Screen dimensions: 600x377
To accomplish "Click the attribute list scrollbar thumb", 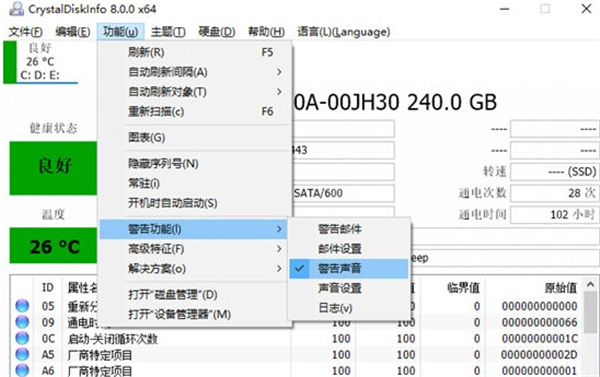I will point(590,313).
